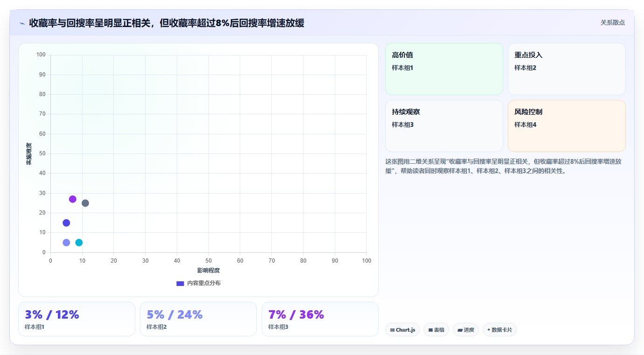Click the 样本组4 label under 风险控制

point(525,125)
